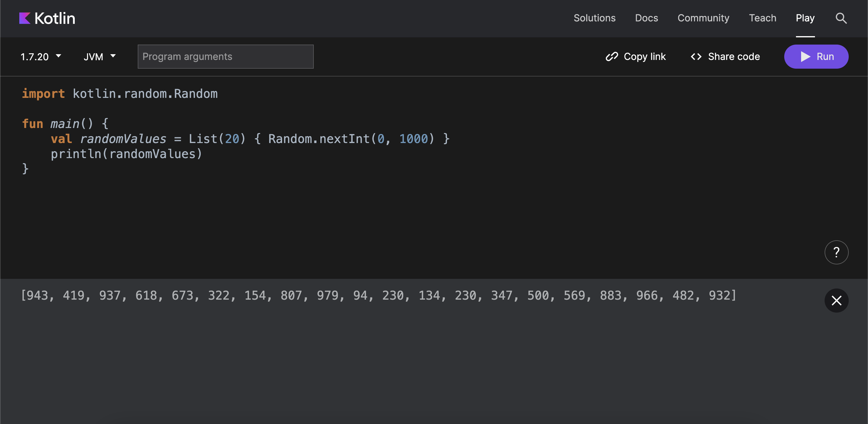This screenshot has height=424, width=868.
Task: Open the Solutions menu
Action: click(594, 18)
